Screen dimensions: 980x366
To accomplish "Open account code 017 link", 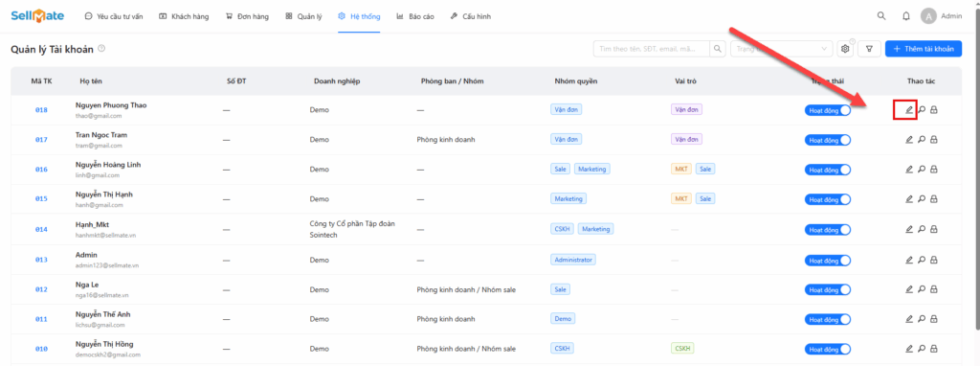I will coord(41,140).
